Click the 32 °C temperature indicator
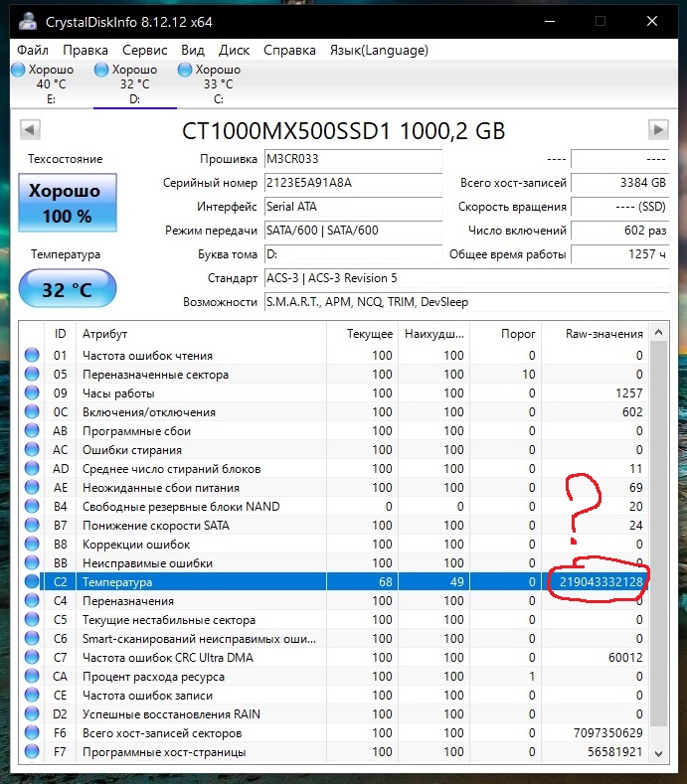 (x=68, y=288)
